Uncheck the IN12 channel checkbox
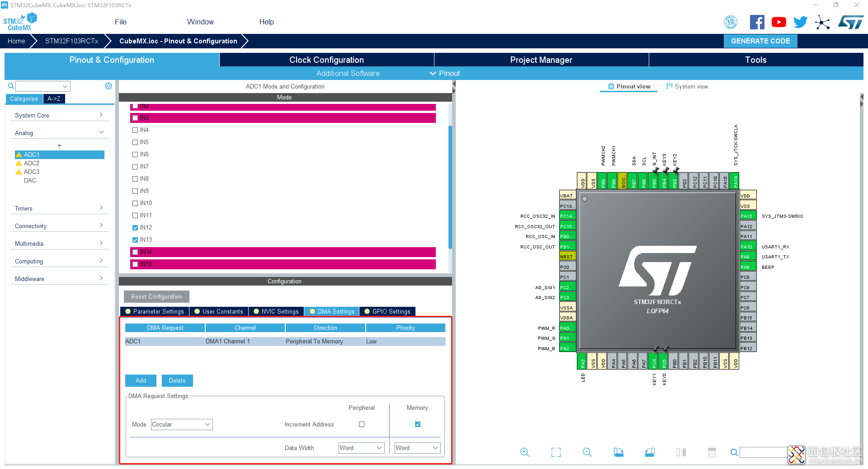Image resolution: width=868 pixels, height=469 pixels. pyautogui.click(x=135, y=228)
